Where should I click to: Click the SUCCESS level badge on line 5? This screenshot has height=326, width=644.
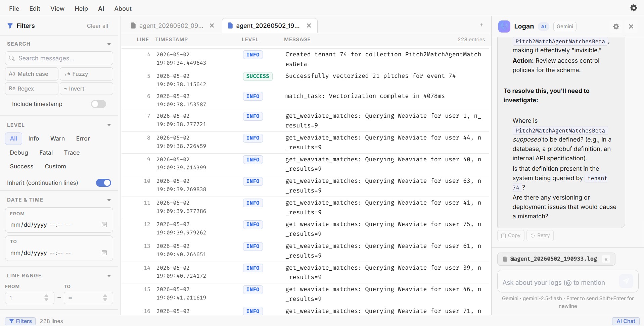click(x=258, y=76)
